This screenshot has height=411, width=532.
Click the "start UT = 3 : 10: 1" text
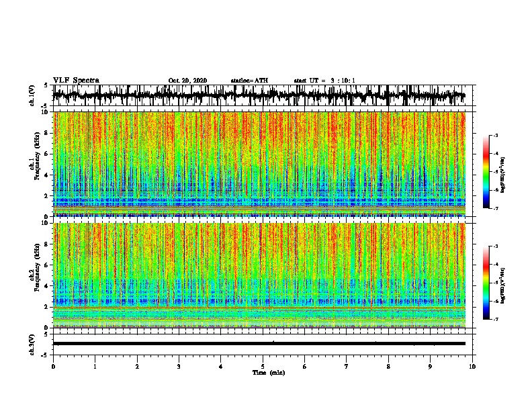tap(324, 81)
